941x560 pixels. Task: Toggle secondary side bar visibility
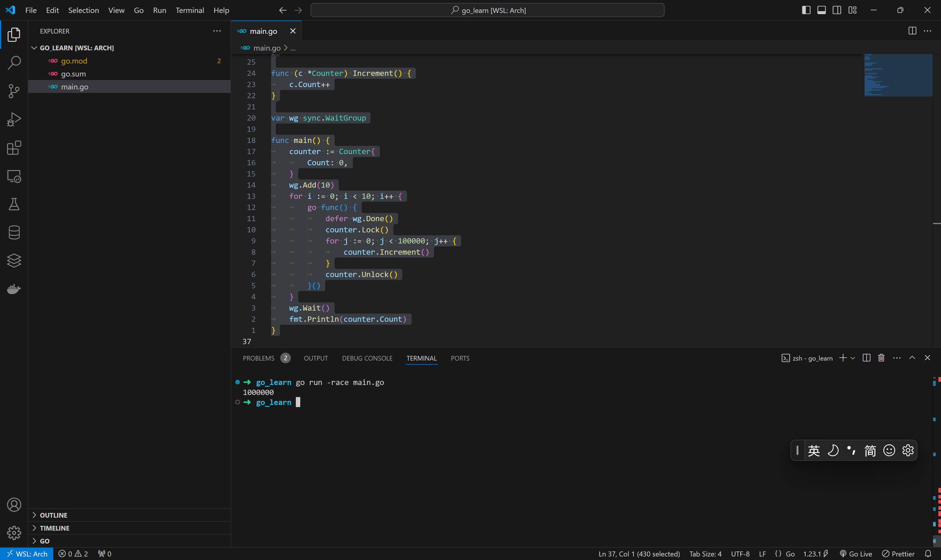point(837,10)
